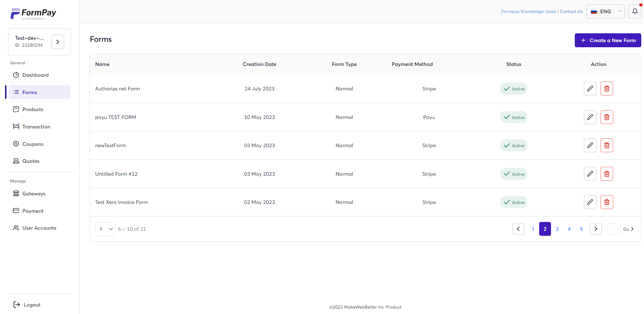Image resolution: width=644 pixels, height=314 pixels.
Task: Click the 6 – 10 of 21 range text
Action: (132, 229)
